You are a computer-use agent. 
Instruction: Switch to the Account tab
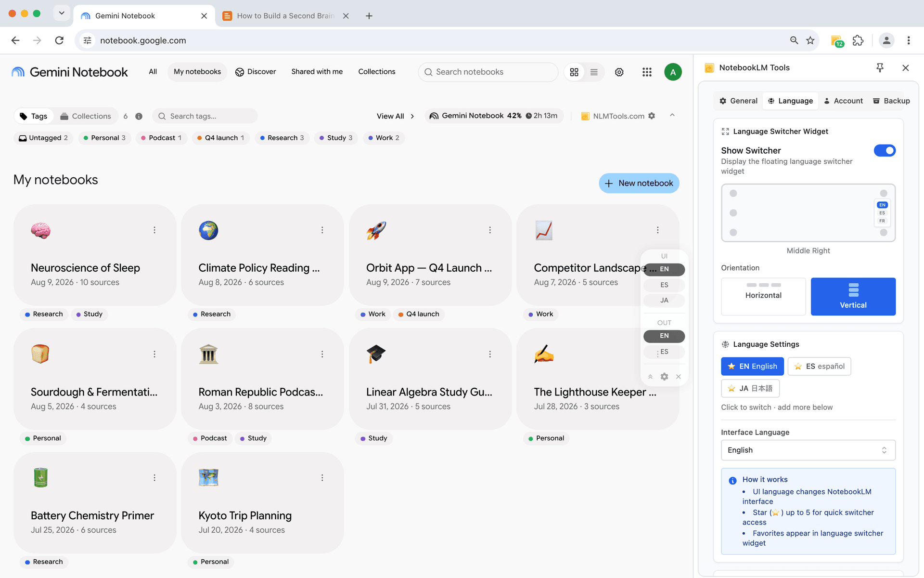pos(843,101)
